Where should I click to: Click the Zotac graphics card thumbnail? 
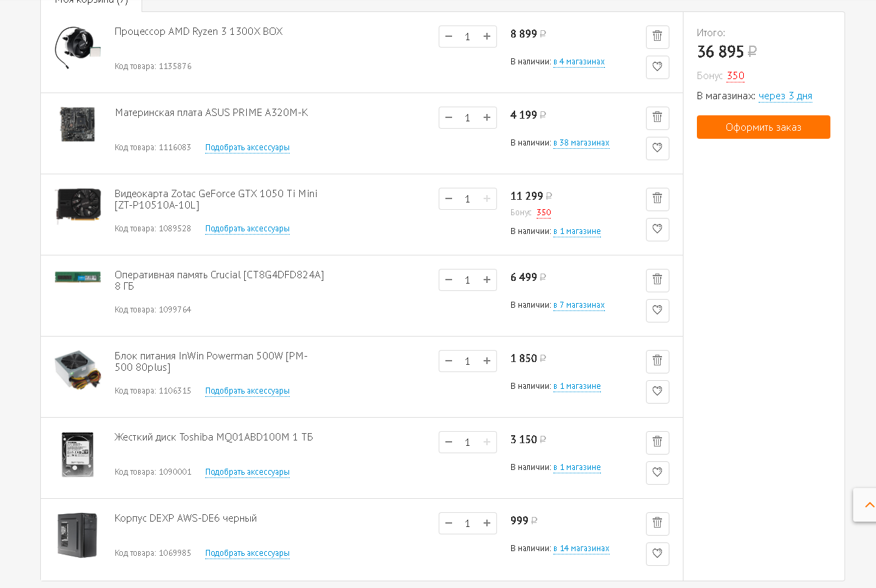(78, 205)
